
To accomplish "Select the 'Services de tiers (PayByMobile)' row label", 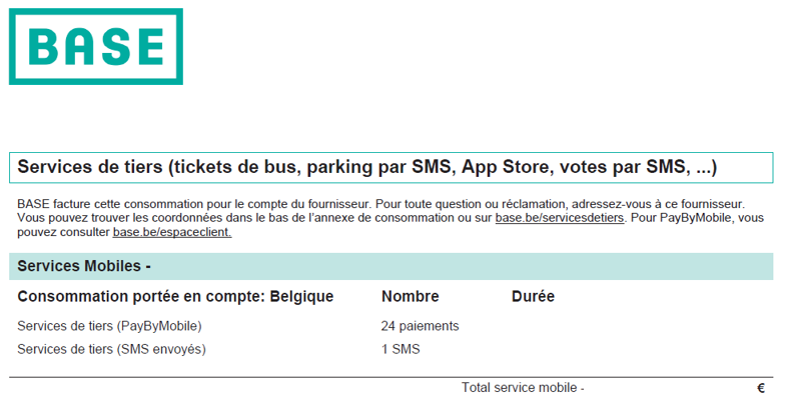I will tap(110, 326).
